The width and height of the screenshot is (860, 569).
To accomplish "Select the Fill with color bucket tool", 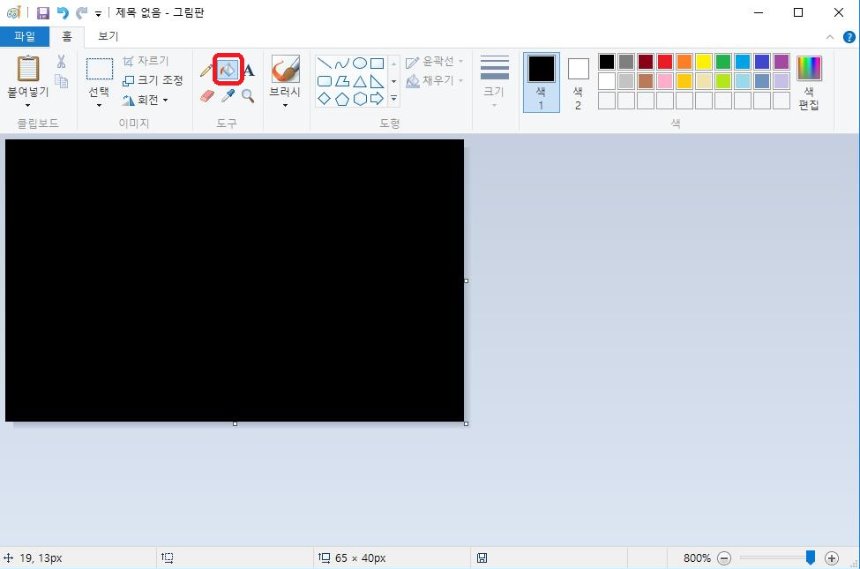I will (x=228, y=70).
